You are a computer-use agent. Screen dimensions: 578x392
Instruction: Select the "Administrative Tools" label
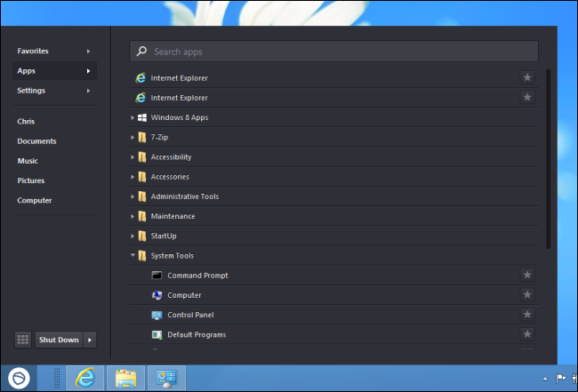[x=185, y=196]
